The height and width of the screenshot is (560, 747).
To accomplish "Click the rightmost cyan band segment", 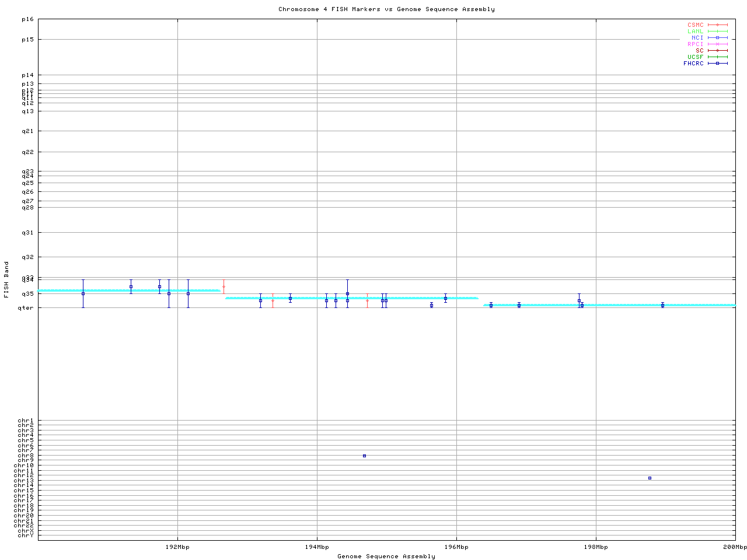I will point(609,305).
